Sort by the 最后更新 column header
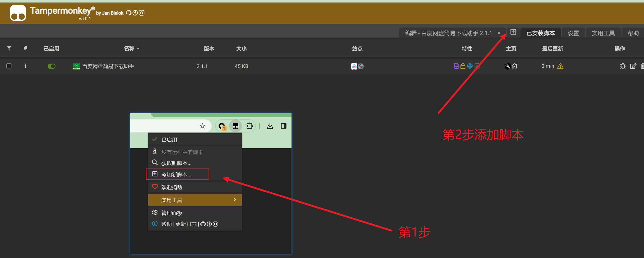Viewport: 644px width, 258px height. click(552, 49)
